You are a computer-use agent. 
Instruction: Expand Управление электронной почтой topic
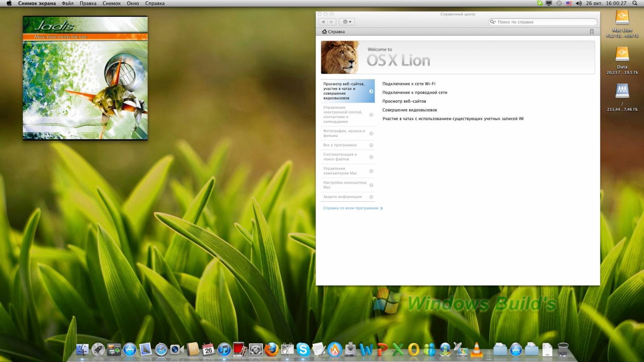click(348, 114)
